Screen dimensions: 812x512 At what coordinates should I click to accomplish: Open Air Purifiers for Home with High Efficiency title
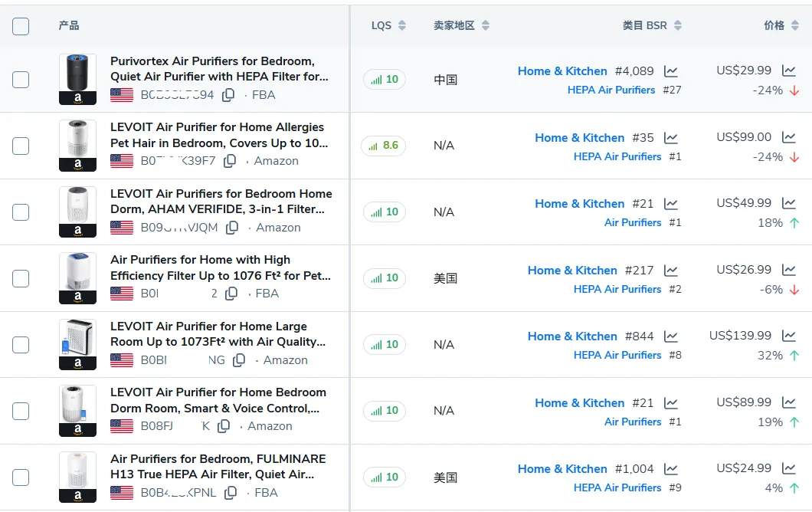tap(221, 267)
